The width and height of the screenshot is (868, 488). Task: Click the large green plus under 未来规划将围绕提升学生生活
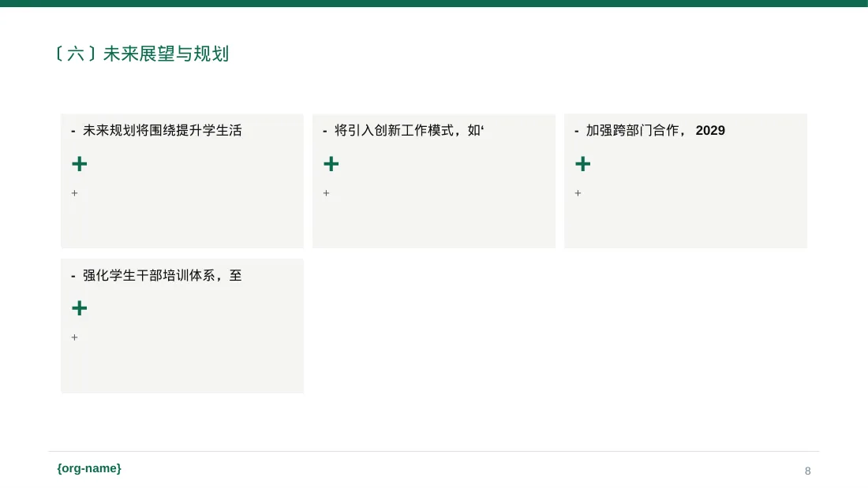click(79, 164)
